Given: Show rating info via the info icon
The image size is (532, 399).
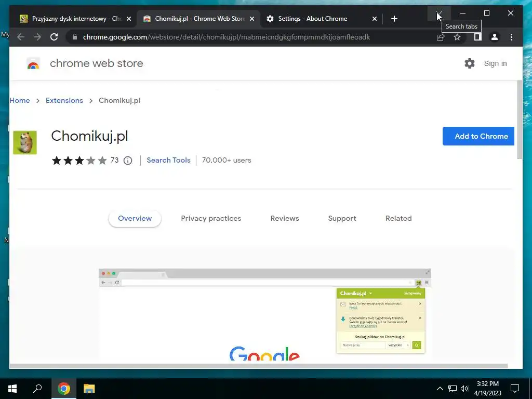Looking at the screenshot, I should (128, 161).
